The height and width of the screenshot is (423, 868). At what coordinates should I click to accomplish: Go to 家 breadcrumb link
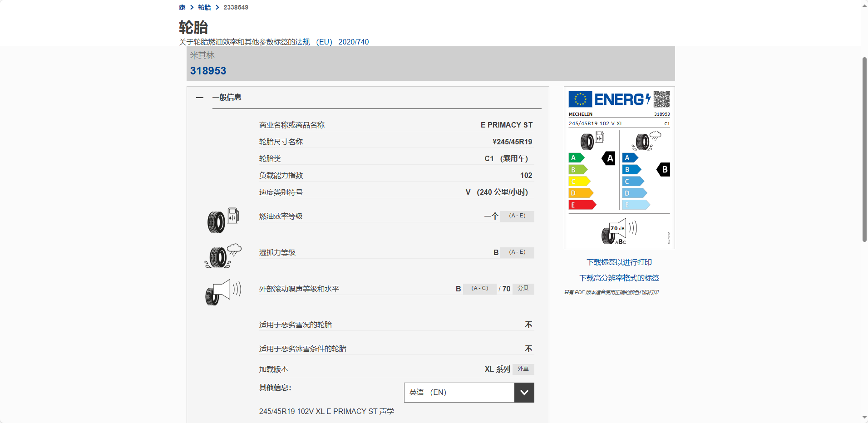[x=182, y=7]
